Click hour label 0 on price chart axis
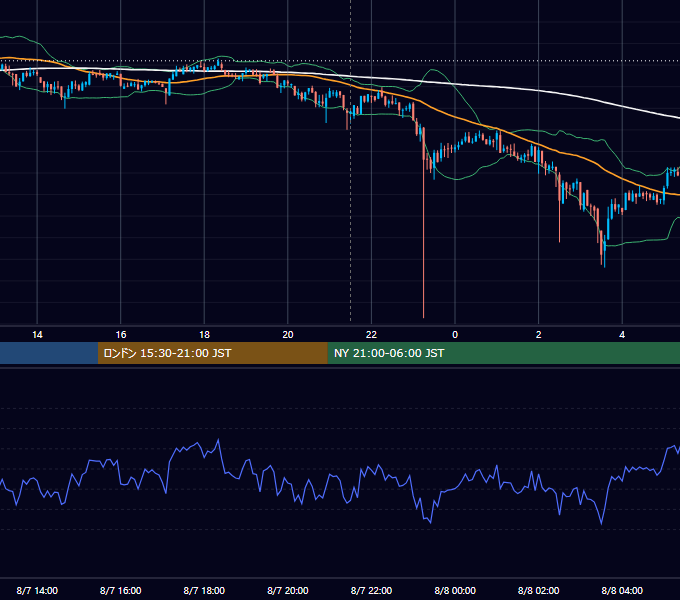This screenshot has width=680, height=600. [455, 335]
